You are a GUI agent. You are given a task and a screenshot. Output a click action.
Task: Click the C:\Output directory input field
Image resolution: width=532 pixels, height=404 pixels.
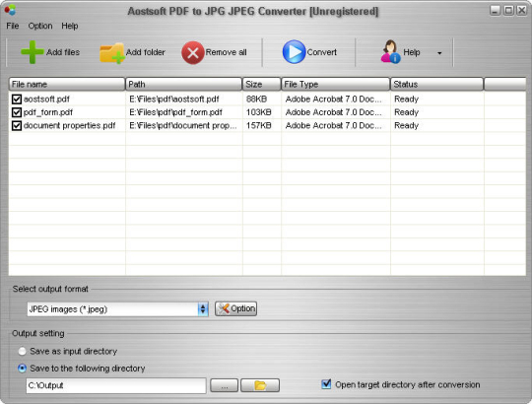tap(116, 385)
